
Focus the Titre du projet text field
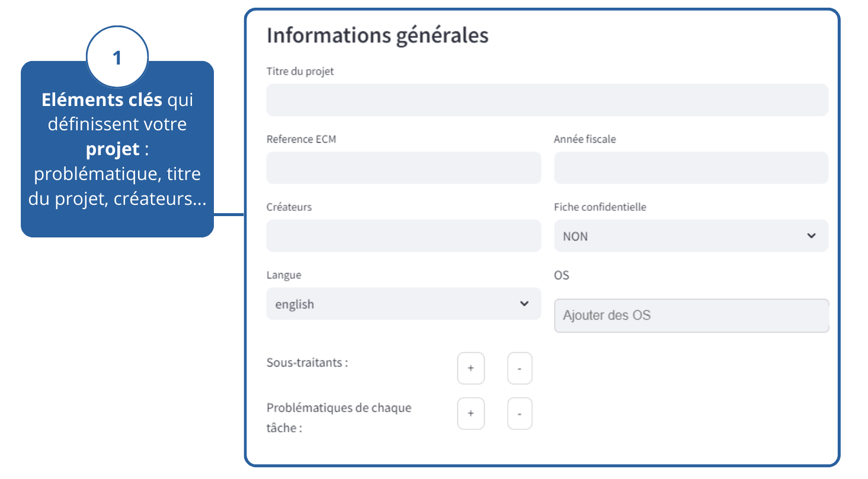click(547, 99)
